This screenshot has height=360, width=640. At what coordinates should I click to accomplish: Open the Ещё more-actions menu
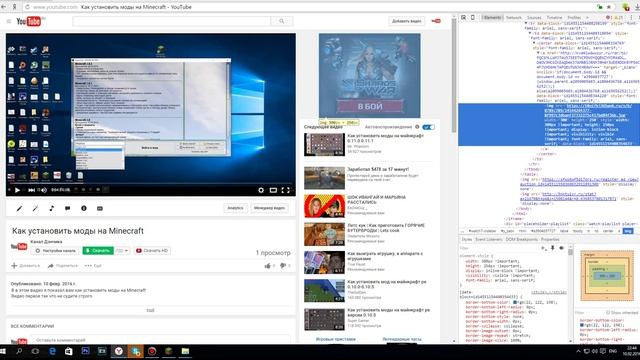93,266
